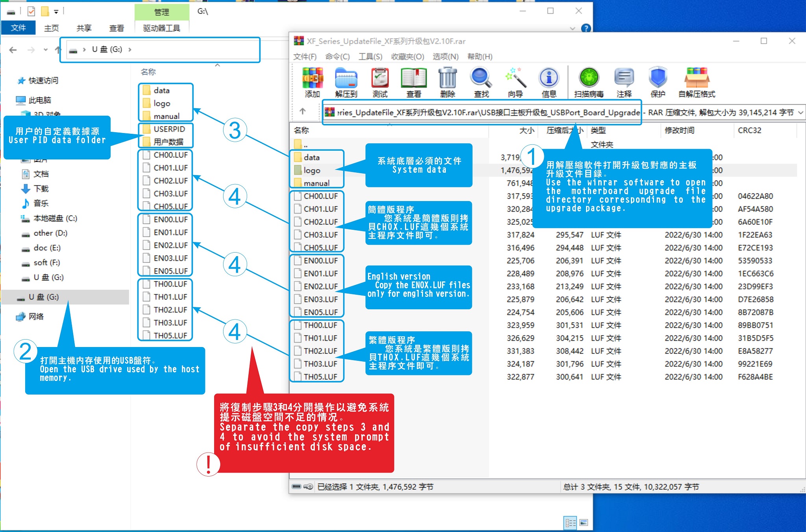Image resolution: width=806 pixels, height=532 pixels.
Task: Go up one level in WinRAR
Action: [x=302, y=111]
